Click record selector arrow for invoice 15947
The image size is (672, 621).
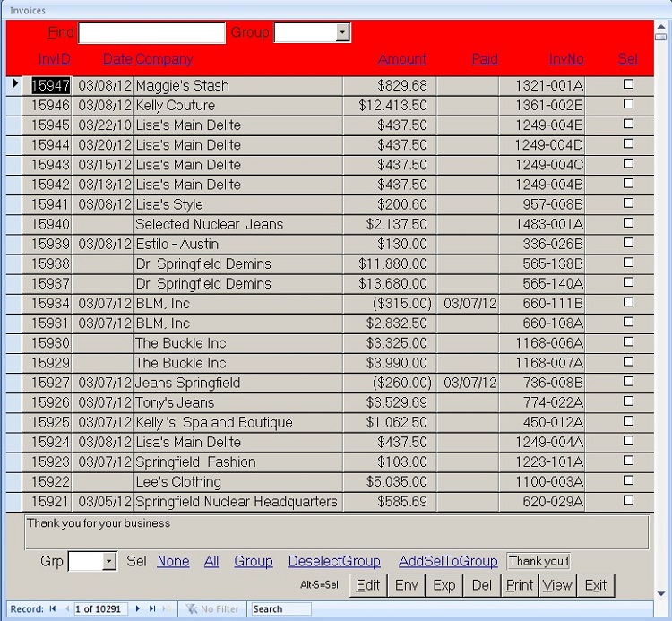click(x=14, y=84)
